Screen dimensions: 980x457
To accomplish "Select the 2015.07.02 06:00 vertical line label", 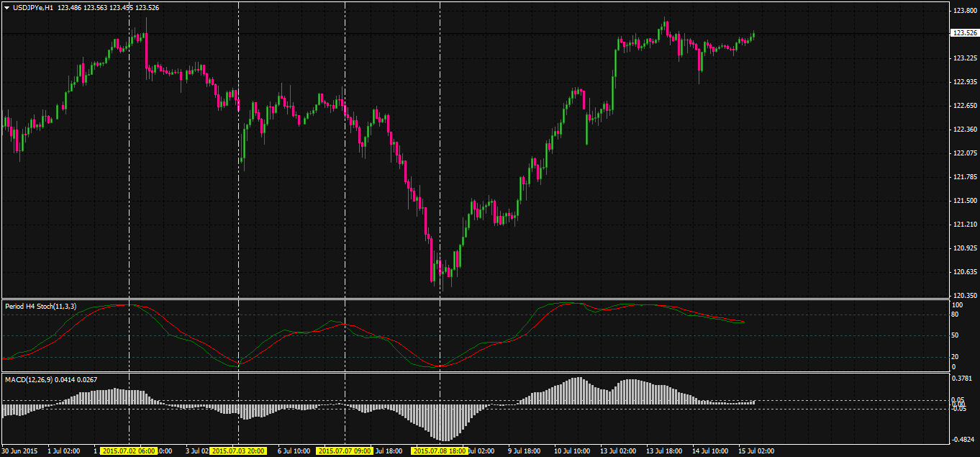I will click(x=129, y=451).
